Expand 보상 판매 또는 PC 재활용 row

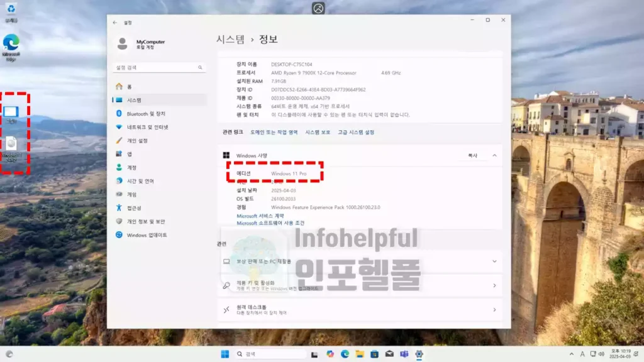[360, 261]
